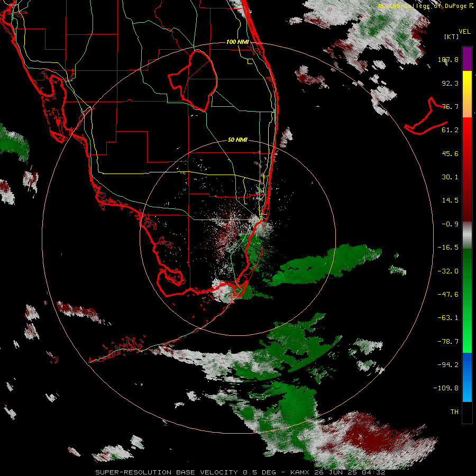Click the VEL legend title

click(464, 32)
